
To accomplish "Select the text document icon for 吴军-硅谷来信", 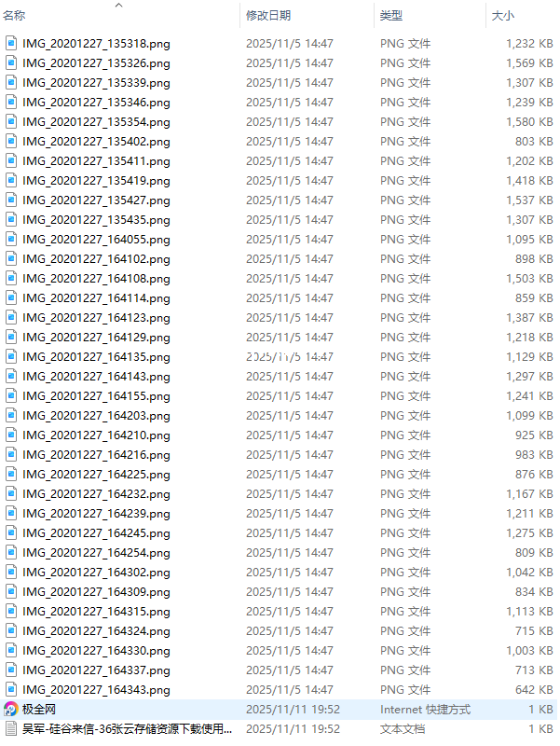I will [x=11, y=729].
